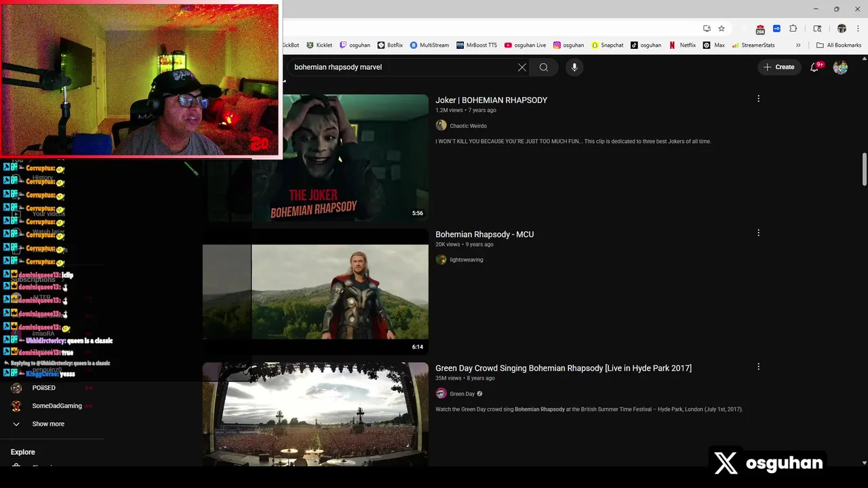Open the blue extension icon in toolbar

pos(776,28)
